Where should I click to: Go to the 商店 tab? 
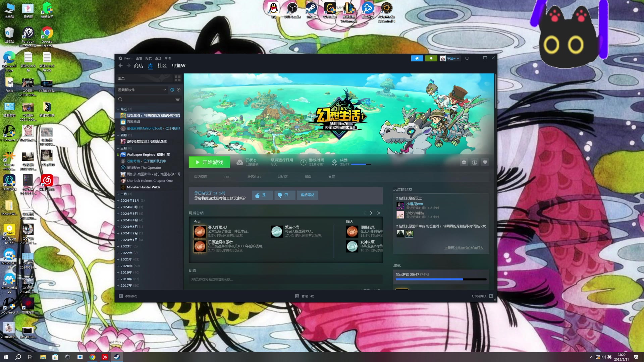pyautogui.click(x=139, y=66)
